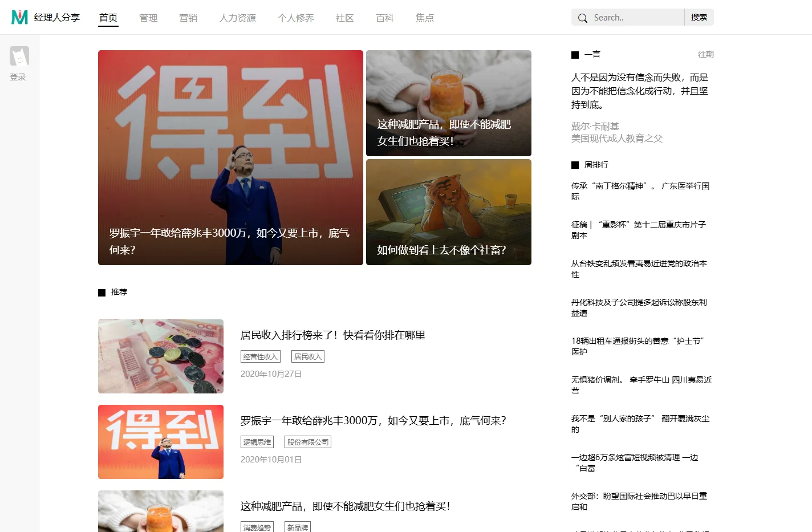
Task: Open the 营销 nav tab
Action: click(188, 18)
